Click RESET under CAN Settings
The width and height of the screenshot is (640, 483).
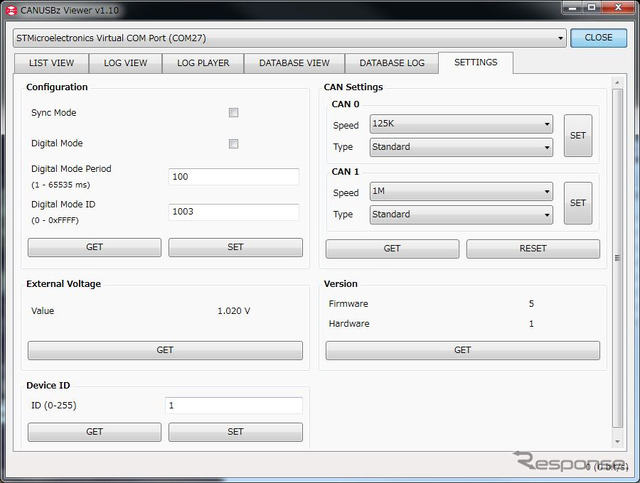(x=533, y=249)
